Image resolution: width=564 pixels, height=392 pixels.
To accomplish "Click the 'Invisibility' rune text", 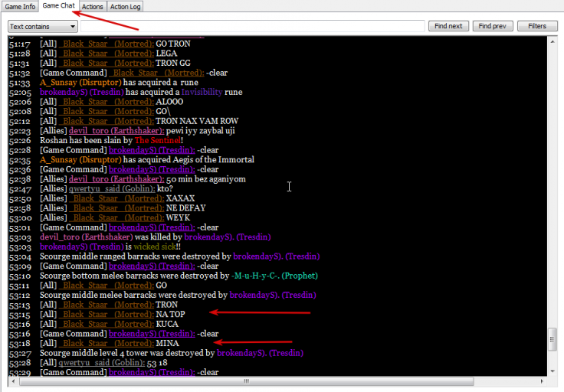I will [202, 93].
